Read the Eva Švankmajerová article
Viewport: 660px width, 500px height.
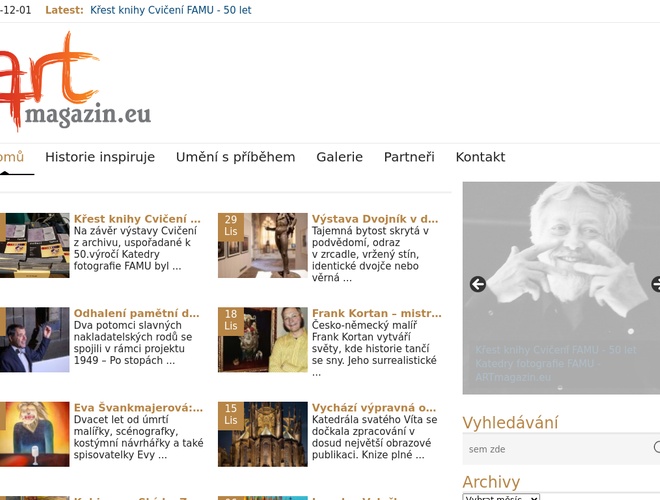[x=138, y=408]
